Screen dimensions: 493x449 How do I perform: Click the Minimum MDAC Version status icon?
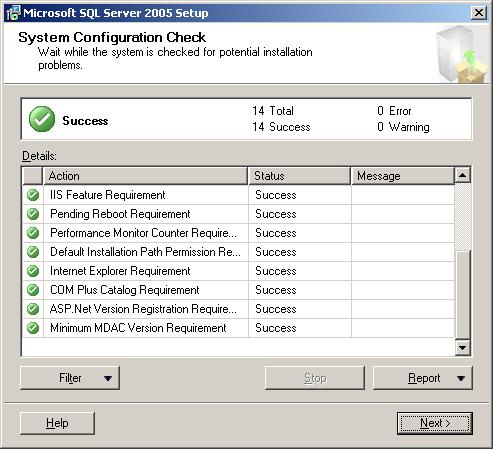coord(33,328)
